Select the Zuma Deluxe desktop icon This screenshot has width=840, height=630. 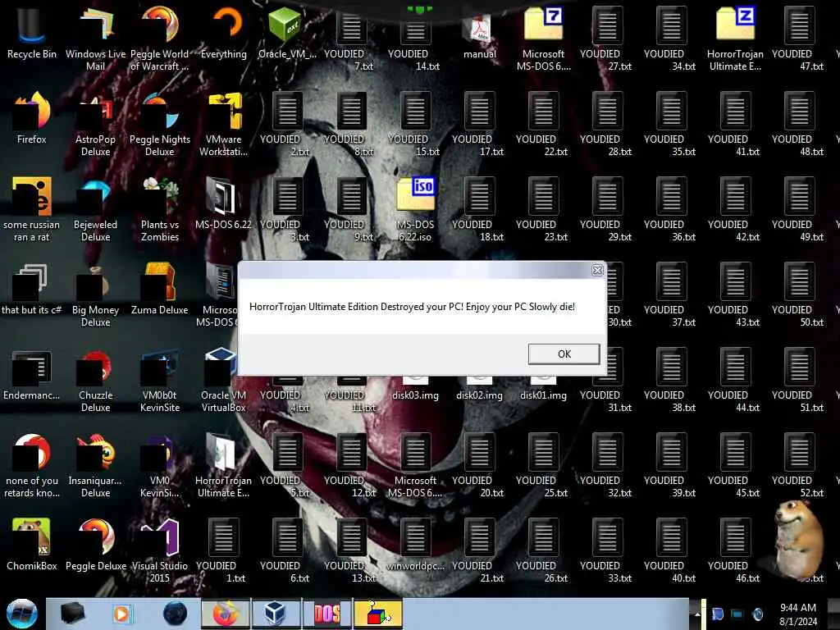160,289
